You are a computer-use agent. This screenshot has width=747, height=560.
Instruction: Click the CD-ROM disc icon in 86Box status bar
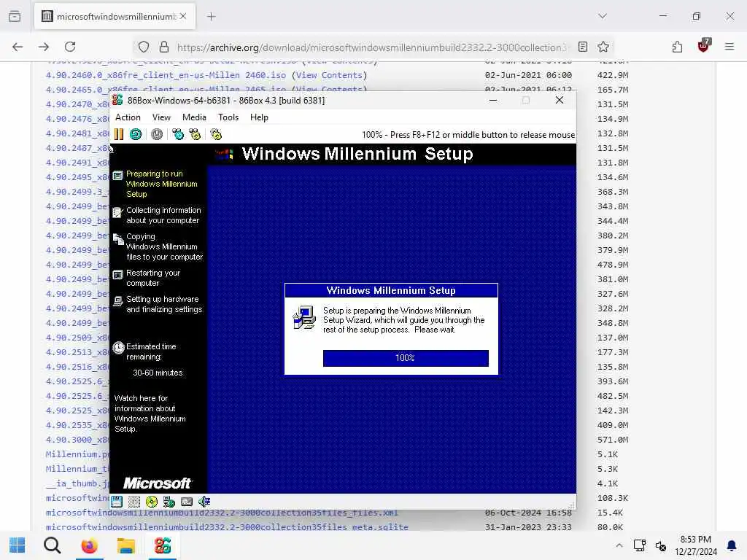pos(152,502)
